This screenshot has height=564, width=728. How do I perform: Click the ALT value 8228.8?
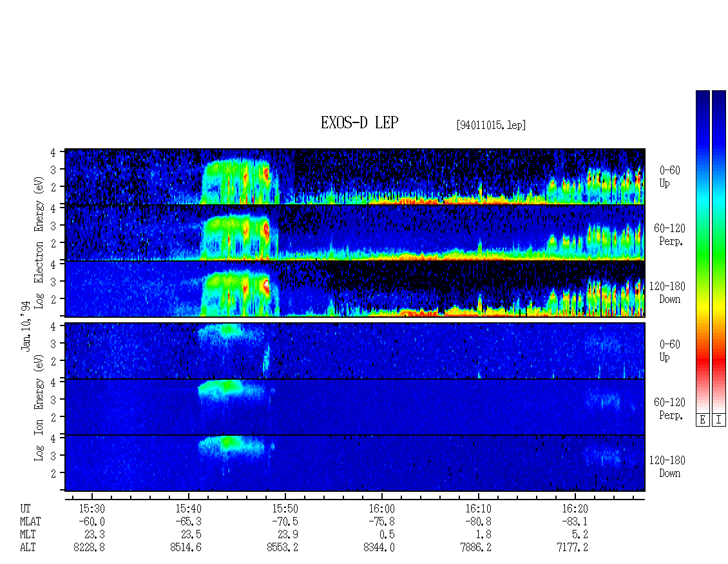[89, 548]
